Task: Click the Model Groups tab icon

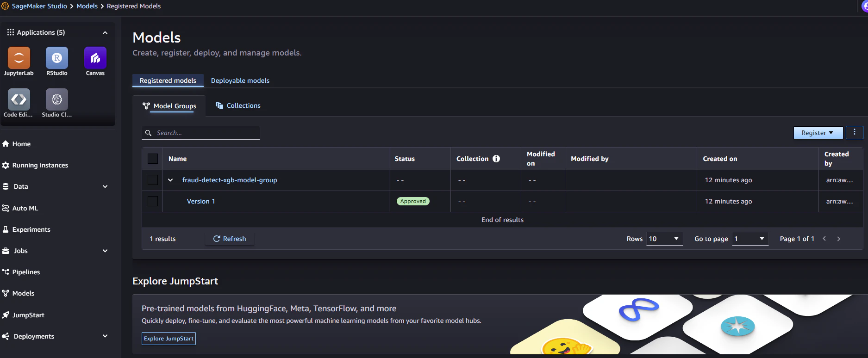Action: click(146, 106)
